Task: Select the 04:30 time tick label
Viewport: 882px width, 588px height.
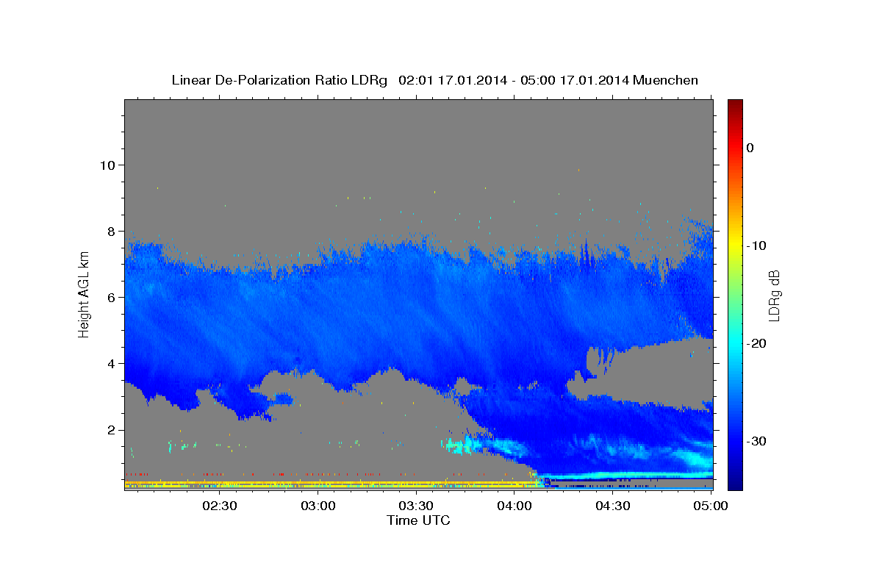Action: click(x=612, y=506)
